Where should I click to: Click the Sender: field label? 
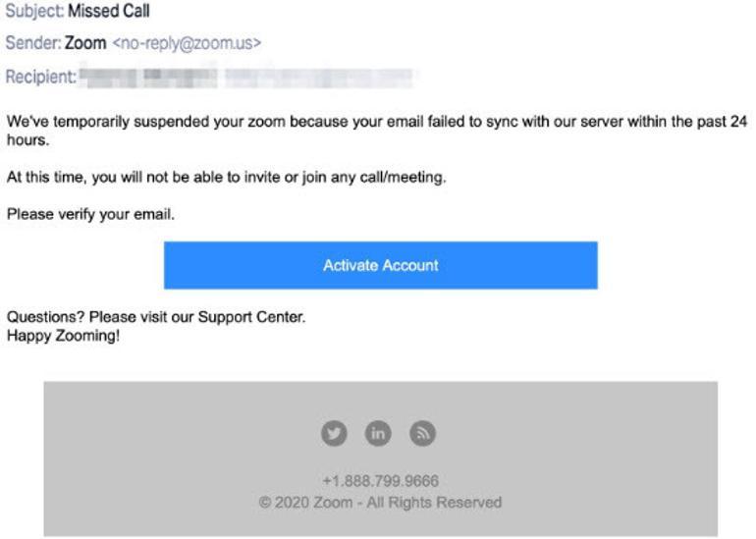[33, 43]
